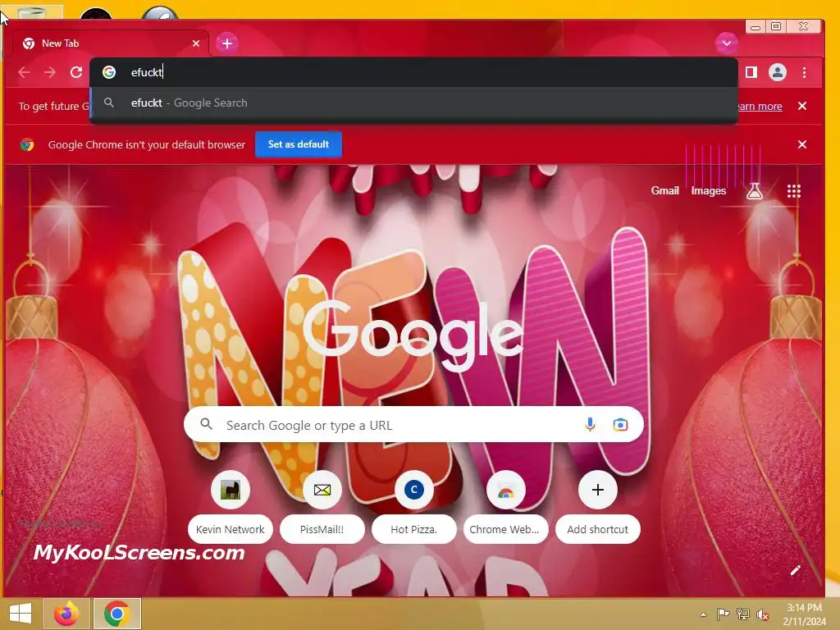The width and height of the screenshot is (840, 630).
Task: Open the Gmail link
Action: [x=664, y=190]
